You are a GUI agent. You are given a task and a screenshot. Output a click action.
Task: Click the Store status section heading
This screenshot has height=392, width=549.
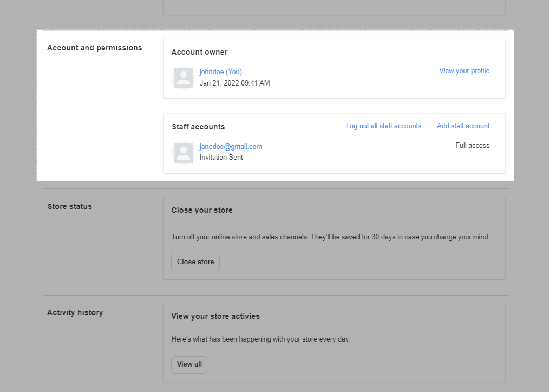[x=70, y=206]
